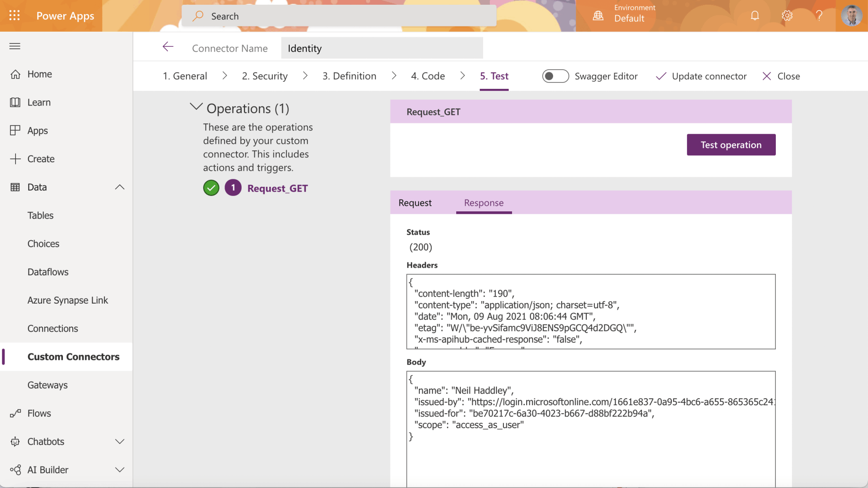This screenshot has width=868, height=488.
Task: Click Update connector
Action: 701,76
